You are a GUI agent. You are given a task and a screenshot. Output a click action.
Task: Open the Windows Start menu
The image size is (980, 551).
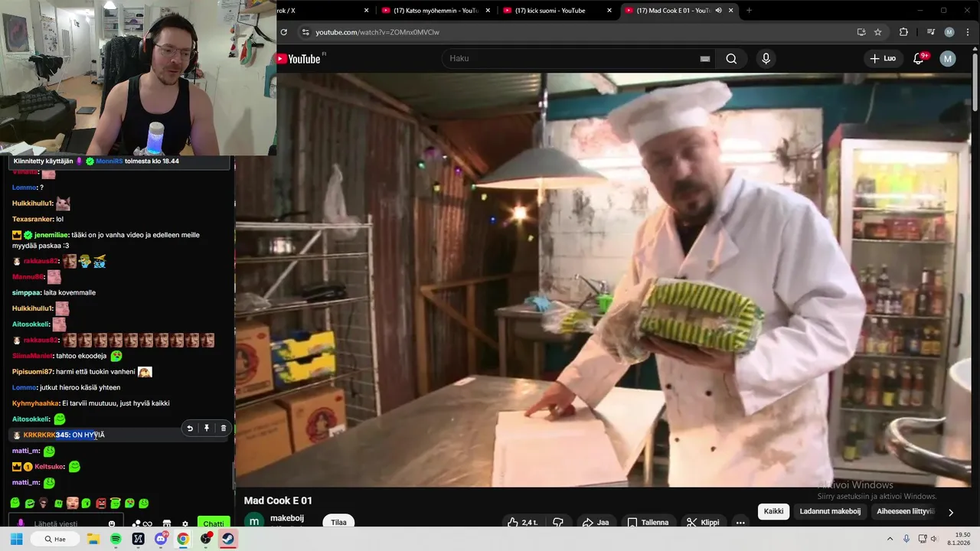16,539
